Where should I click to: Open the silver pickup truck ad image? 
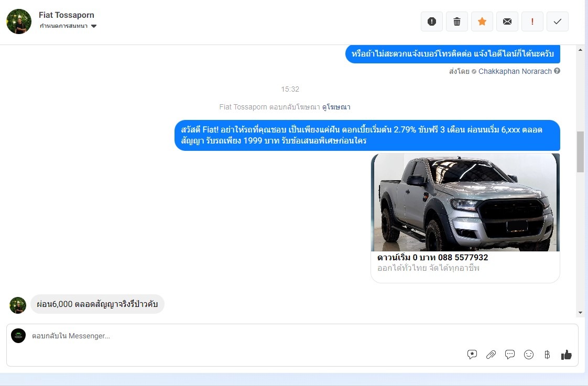465,202
